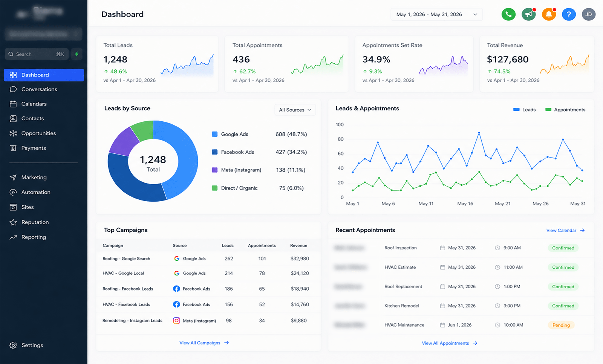Image resolution: width=603 pixels, height=364 pixels.
Task: Go to Conversations in the sidebar
Action: coord(39,89)
